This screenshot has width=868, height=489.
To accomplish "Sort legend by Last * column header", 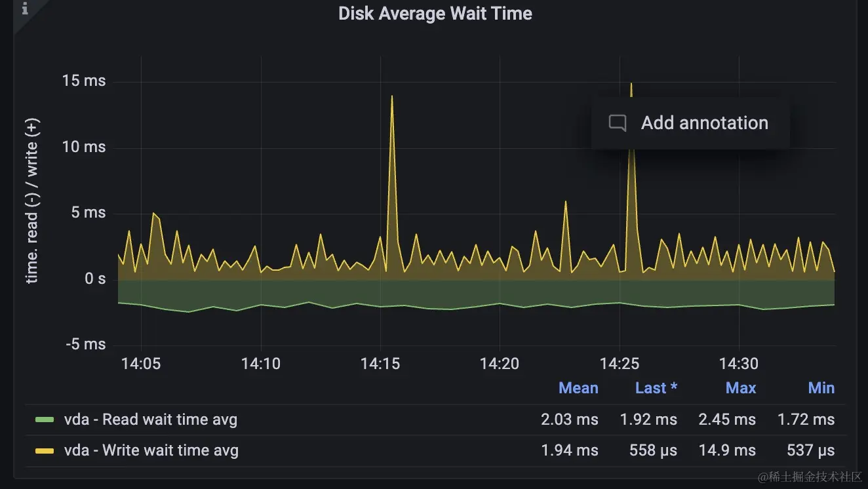I will (656, 388).
